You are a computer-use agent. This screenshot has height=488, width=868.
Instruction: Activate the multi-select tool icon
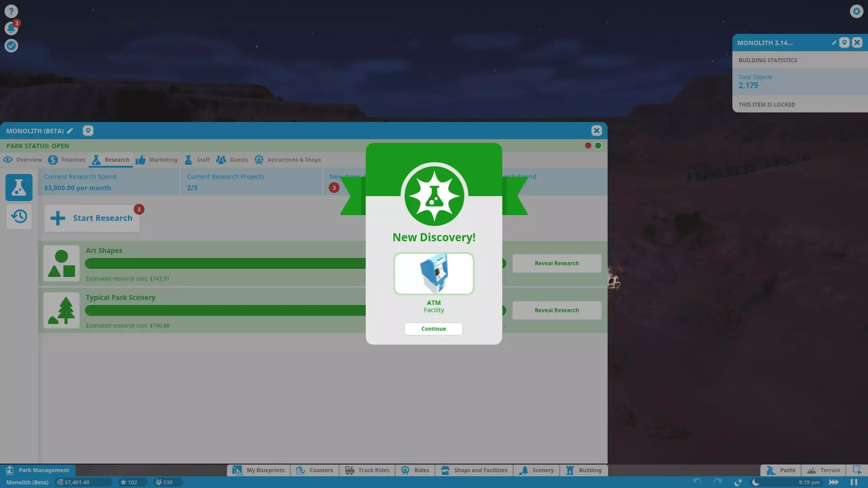pos(857,470)
